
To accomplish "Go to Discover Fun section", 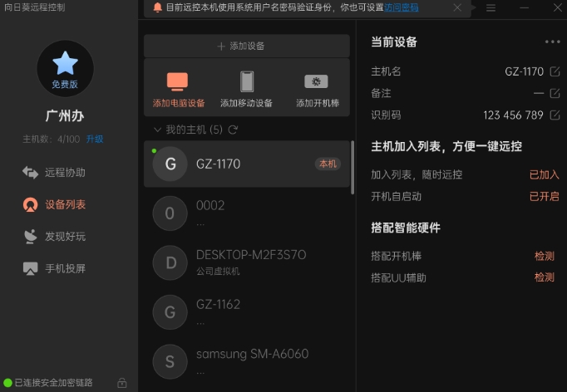I will click(66, 237).
